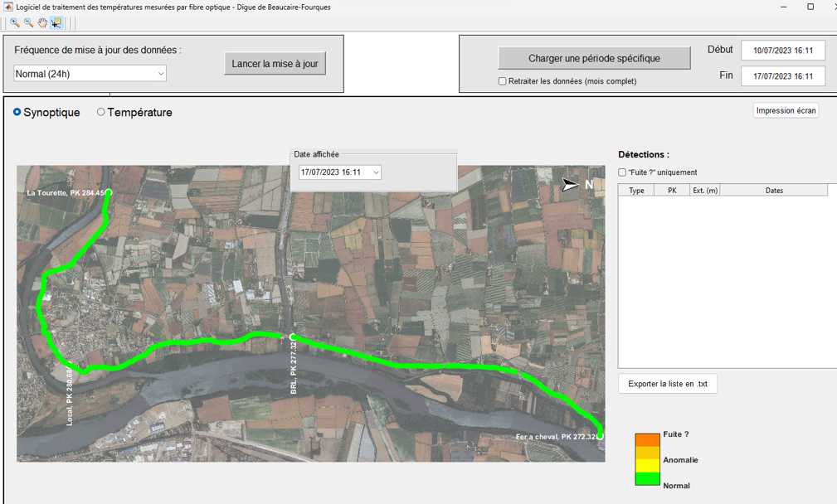Check the "Fuite ?" uniquement box
The image size is (837, 504).
622,172
